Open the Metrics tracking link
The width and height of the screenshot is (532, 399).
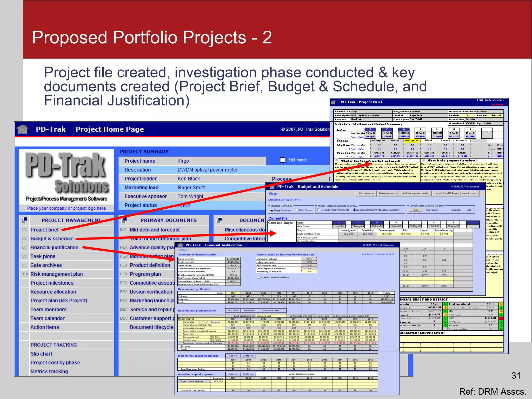tap(49, 371)
